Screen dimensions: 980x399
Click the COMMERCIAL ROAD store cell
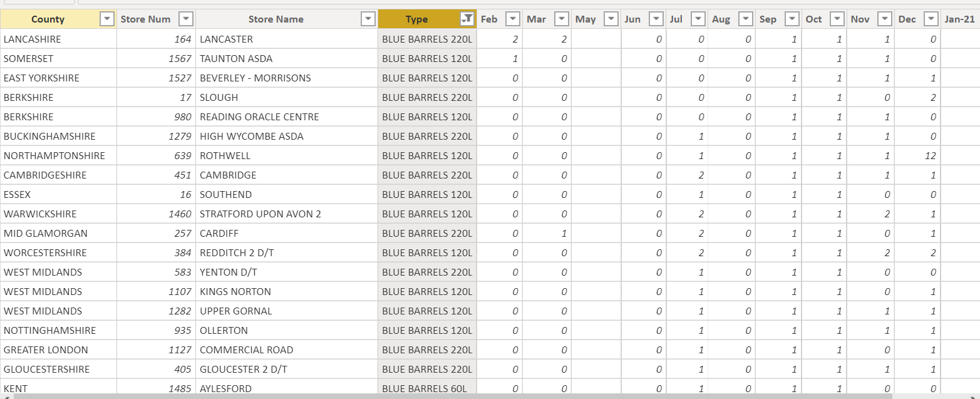pyautogui.click(x=287, y=350)
